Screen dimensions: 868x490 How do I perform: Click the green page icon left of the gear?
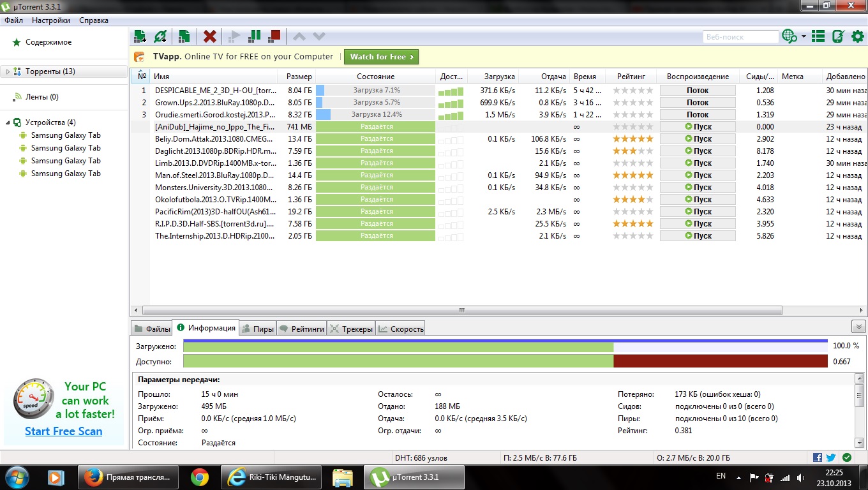coord(838,36)
